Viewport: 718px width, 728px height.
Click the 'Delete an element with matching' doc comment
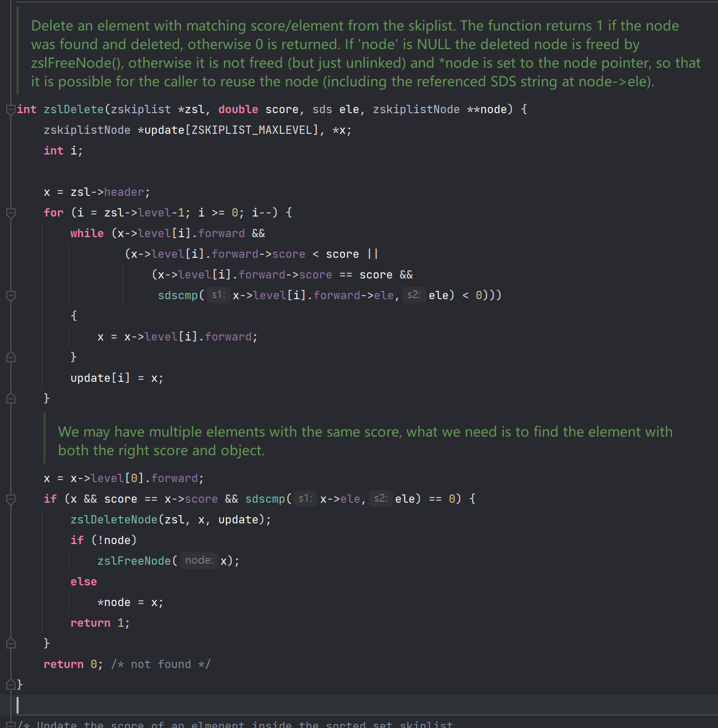(x=366, y=54)
